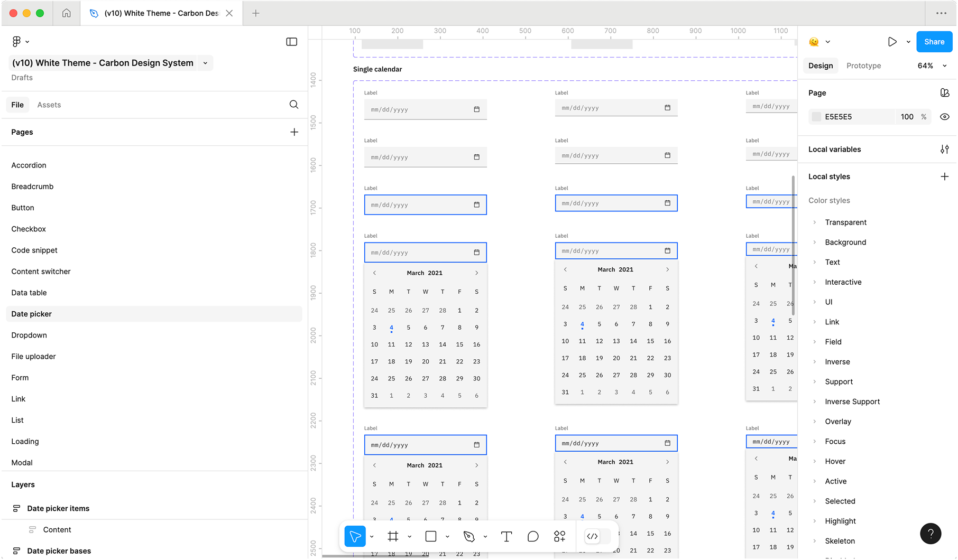Open search in the file panel
This screenshot has width=958, height=560.
coord(294,105)
